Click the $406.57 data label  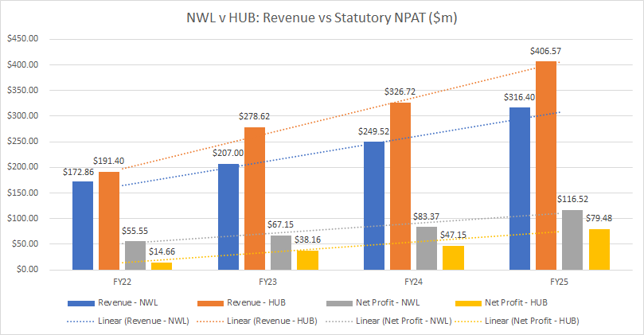click(547, 52)
